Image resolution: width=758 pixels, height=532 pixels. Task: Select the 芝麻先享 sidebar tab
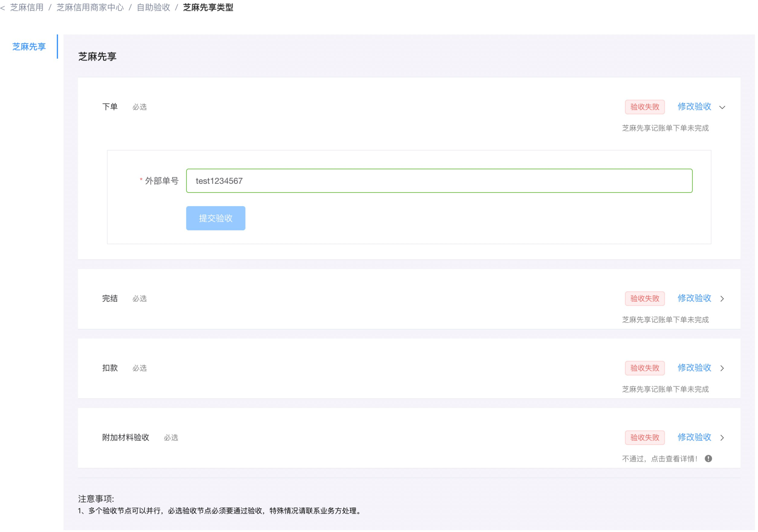coord(29,47)
